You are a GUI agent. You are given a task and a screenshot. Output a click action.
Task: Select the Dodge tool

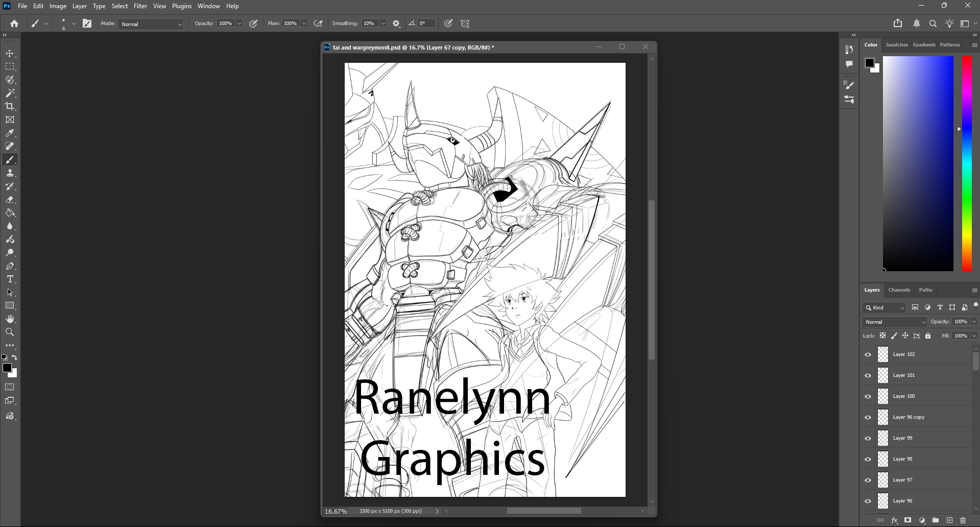click(x=10, y=253)
